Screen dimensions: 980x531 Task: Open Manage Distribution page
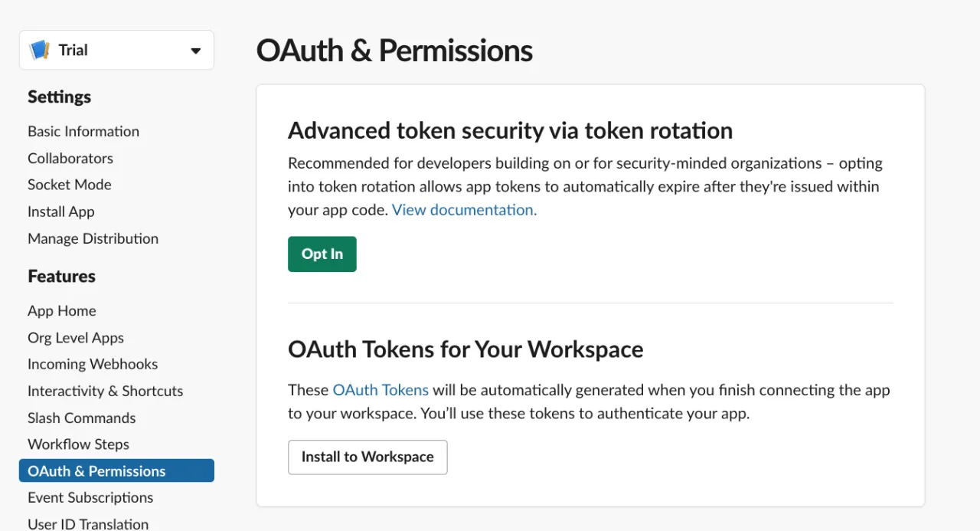[93, 238]
